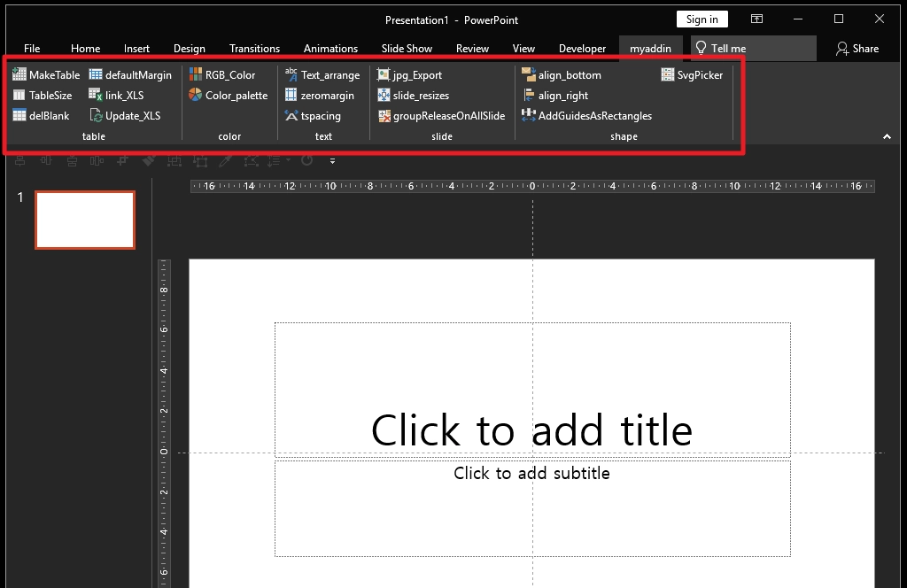Screen dimensions: 907x588
Task: Run AddGuidesAsRectangles
Action: tap(586, 116)
